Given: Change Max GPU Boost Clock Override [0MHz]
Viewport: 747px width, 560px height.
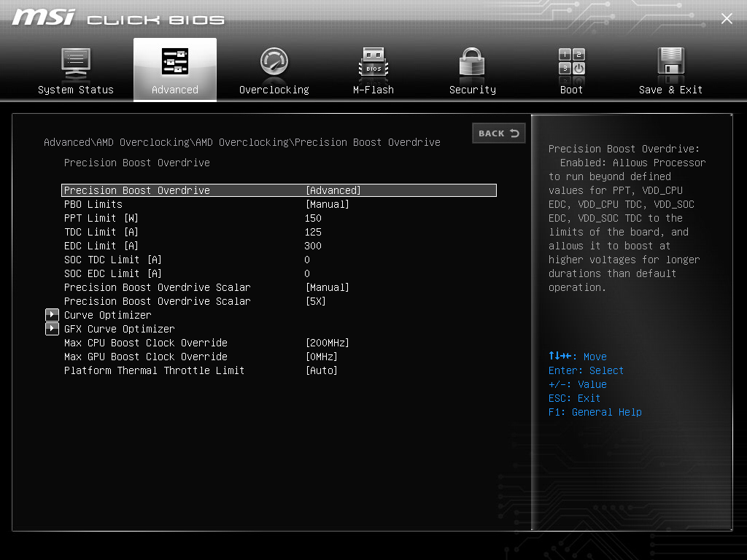Looking at the screenshot, I should click(322, 356).
